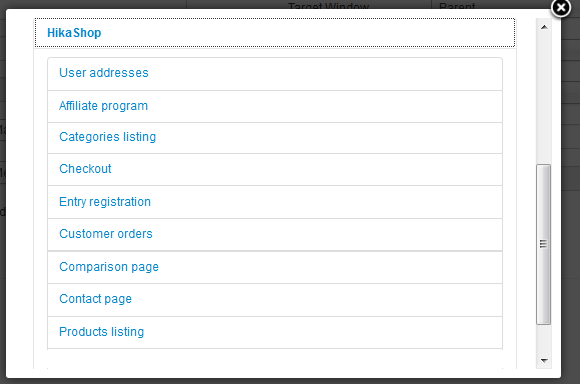580x384 pixels.
Task: Select the Comparison page entry
Action: 109,267
